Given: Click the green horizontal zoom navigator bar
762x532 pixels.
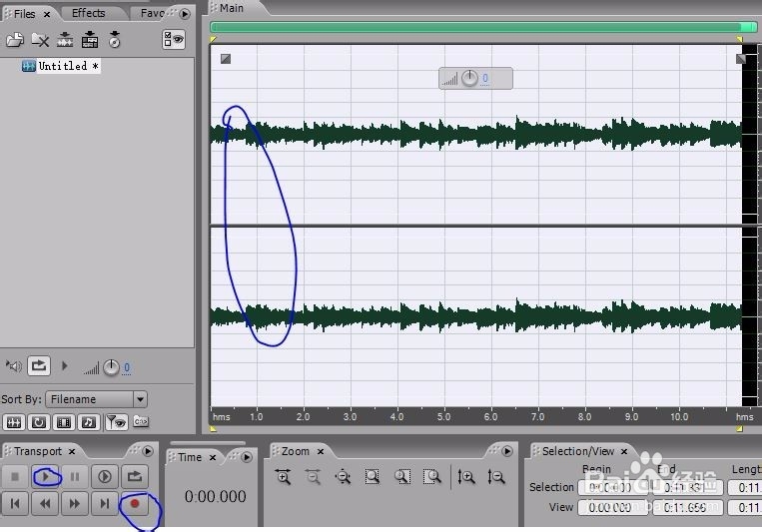Looking at the screenshot, I should [x=483, y=27].
